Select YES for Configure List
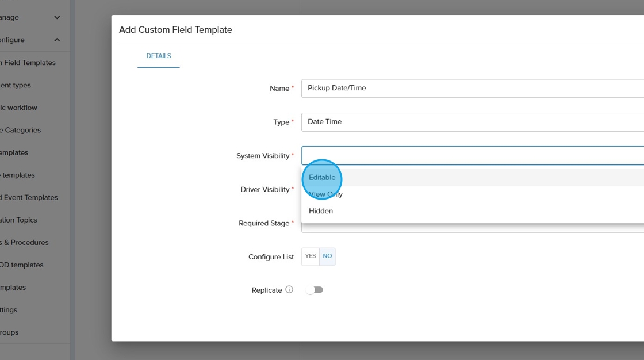Viewport: 644px width, 360px height. click(310, 256)
